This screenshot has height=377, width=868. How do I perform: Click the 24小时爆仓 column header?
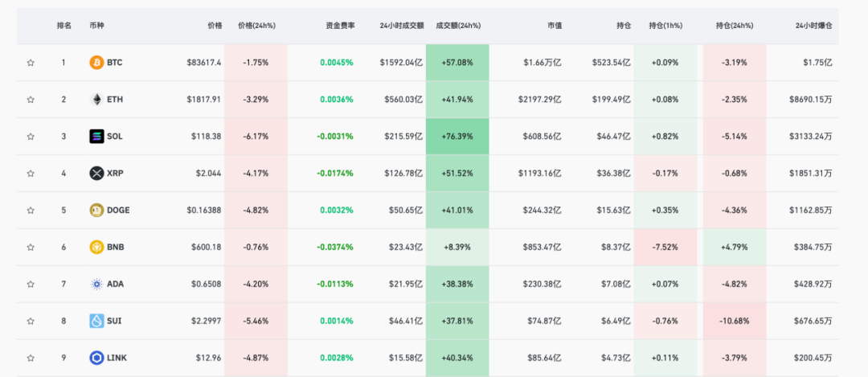[813, 26]
